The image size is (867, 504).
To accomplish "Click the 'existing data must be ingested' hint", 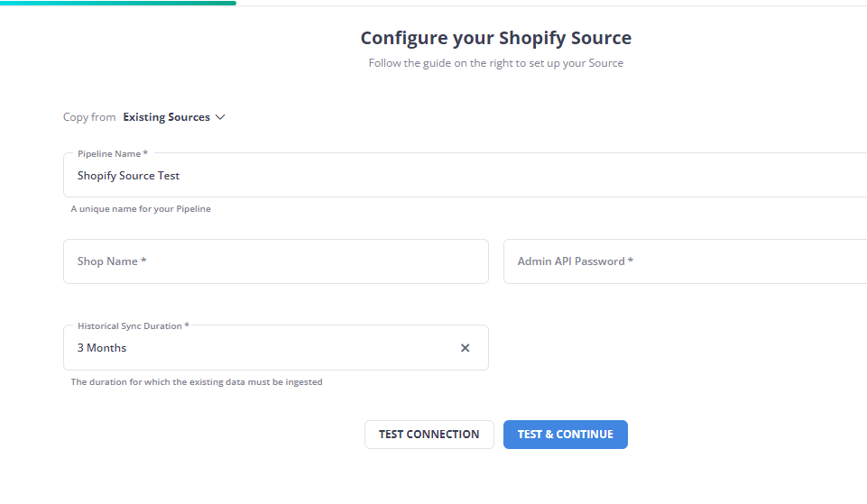I will click(x=197, y=382).
